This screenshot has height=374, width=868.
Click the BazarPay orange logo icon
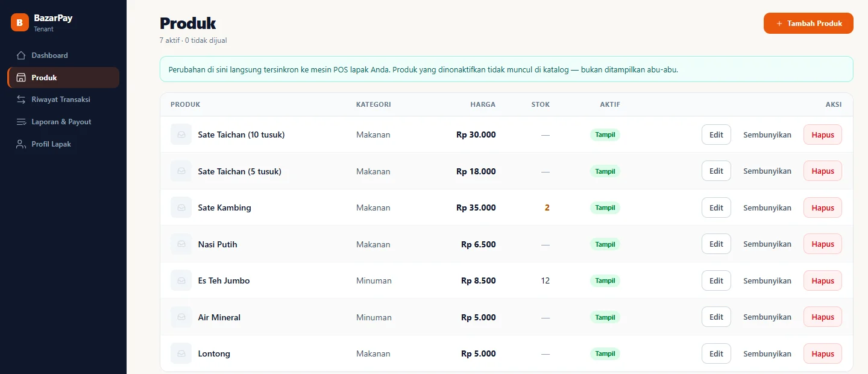pyautogui.click(x=20, y=22)
